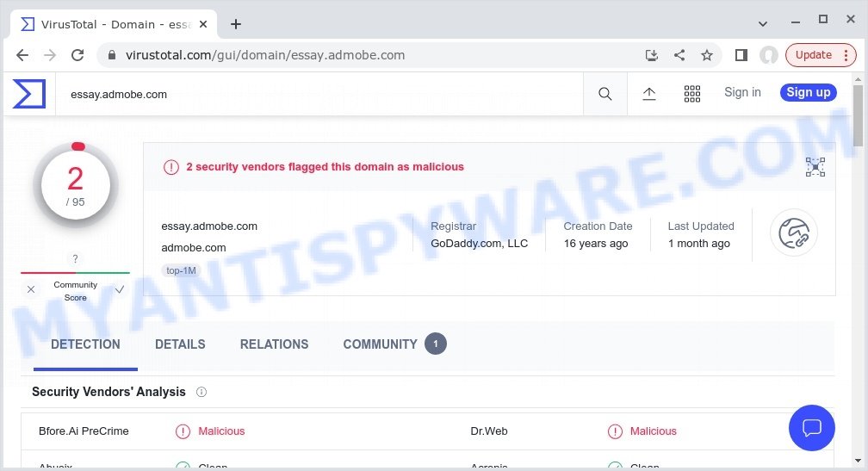Image resolution: width=868 pixels, height=471 pixels.
Task: Click the install/download page icon in the address bar
Action: (652, 55)
